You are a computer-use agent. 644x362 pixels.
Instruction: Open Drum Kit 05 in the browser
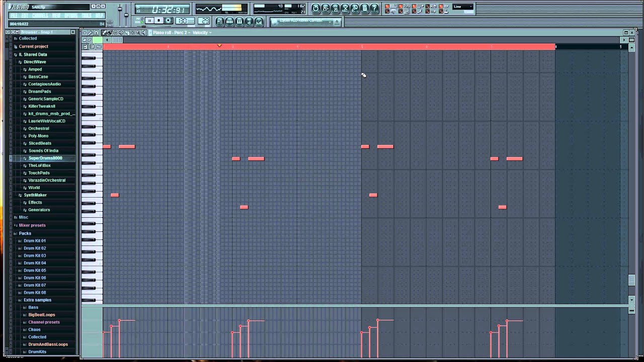point(35,270)
